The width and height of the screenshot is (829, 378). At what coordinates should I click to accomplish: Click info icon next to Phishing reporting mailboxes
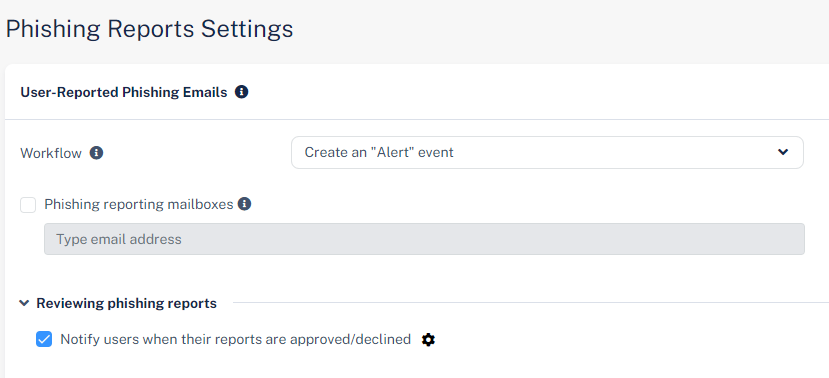point(244,204)
